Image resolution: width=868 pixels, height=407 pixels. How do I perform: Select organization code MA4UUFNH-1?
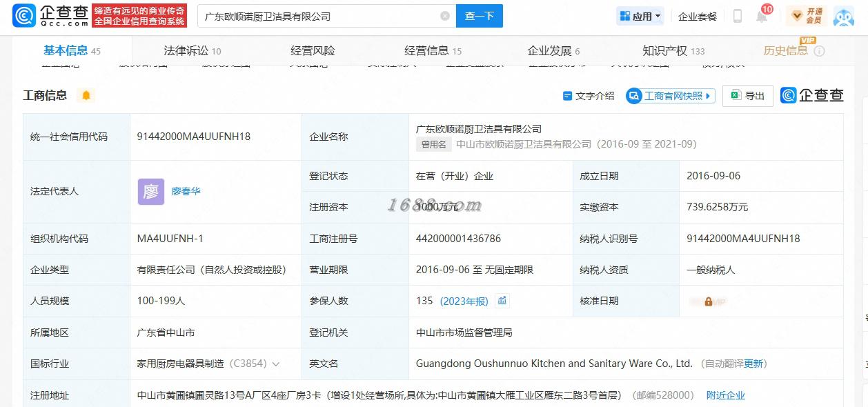click(x=170, y=239)
